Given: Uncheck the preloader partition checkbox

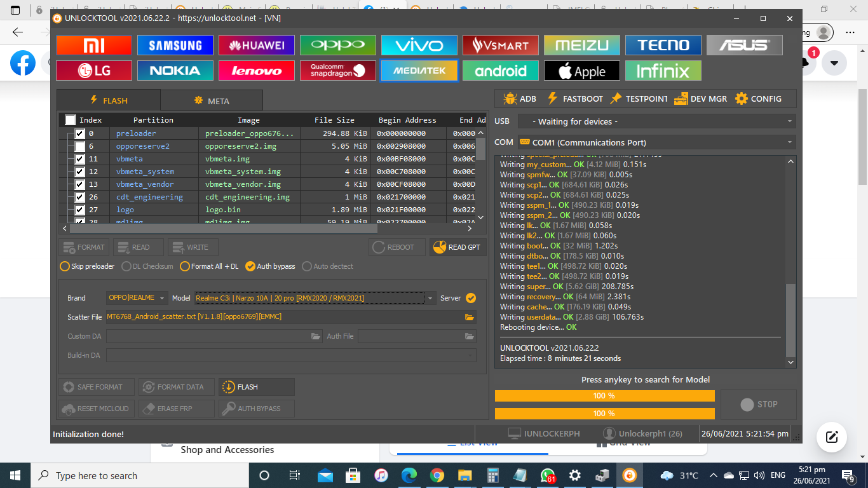Looking at the screenshot, I should click(x=79, y=133).
